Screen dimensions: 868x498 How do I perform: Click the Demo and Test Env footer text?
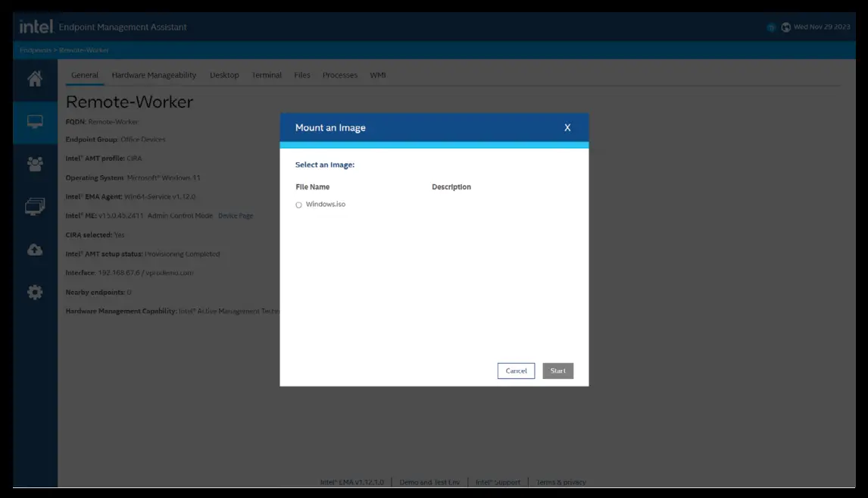429,482
